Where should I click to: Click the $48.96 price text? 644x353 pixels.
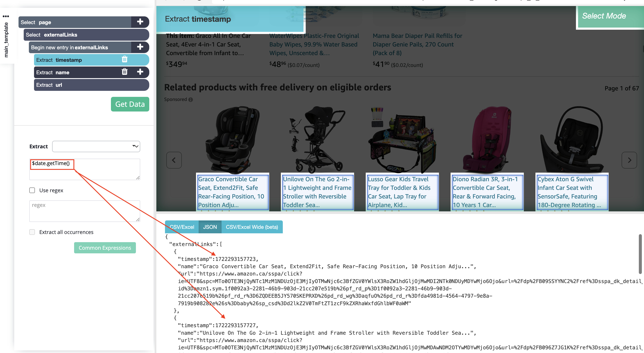coord(277,64)
